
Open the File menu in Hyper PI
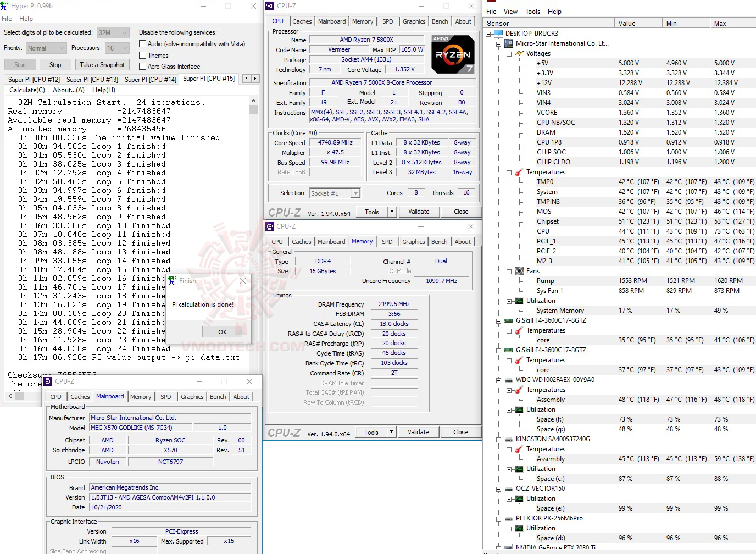point(7,19)
